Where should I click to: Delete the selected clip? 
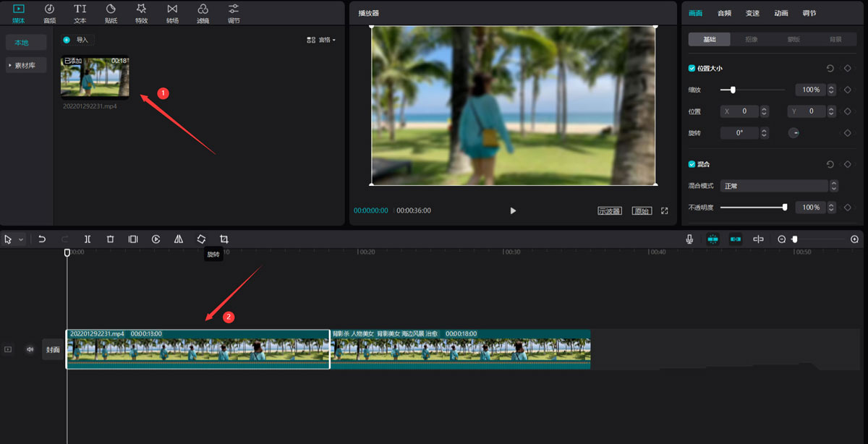(x=110, y=239)
